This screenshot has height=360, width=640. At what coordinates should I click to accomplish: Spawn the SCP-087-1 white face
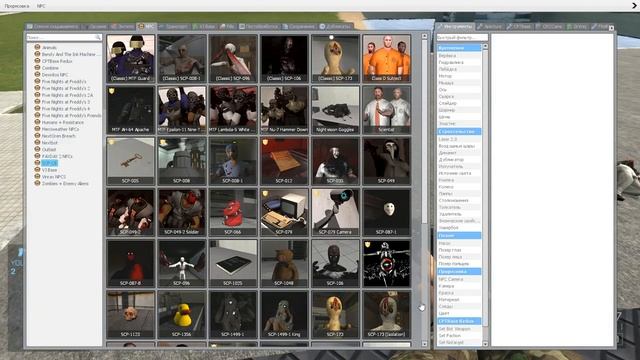click(387, 212)
